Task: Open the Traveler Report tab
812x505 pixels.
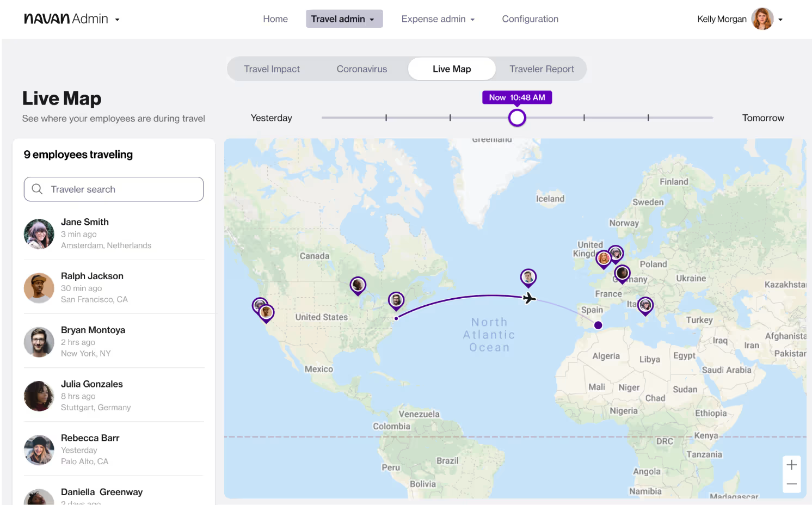Action: 542,69
